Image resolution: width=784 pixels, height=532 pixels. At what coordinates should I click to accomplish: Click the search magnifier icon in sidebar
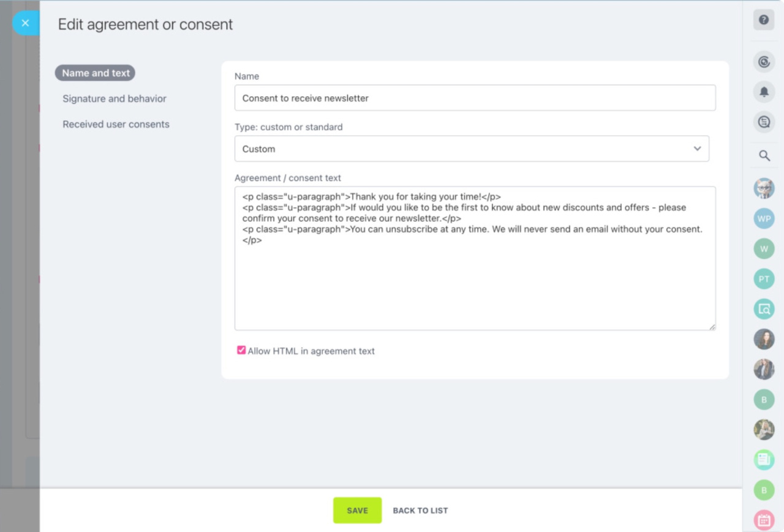pyautogui.click(x=764, y=155)
